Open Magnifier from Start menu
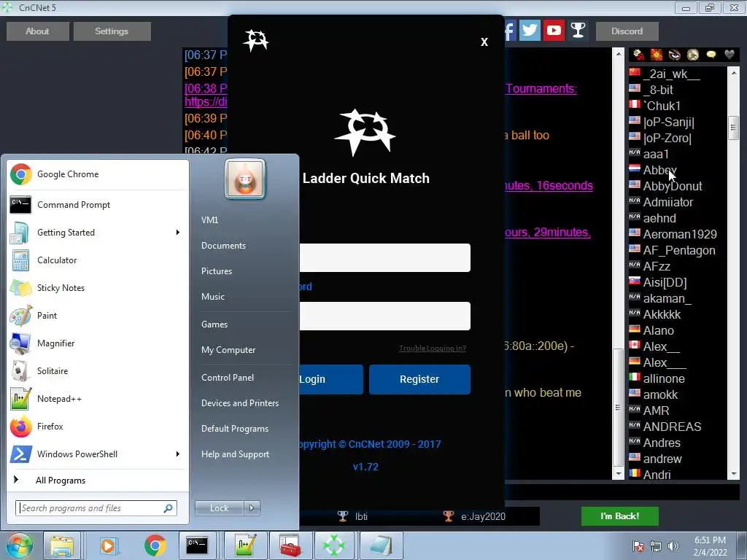Viewport: 747px width, 560px height. (98, 343)
